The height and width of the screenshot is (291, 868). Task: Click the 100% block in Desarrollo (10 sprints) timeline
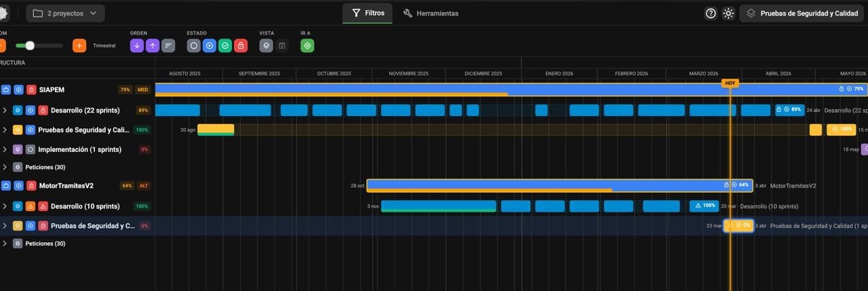705,206
